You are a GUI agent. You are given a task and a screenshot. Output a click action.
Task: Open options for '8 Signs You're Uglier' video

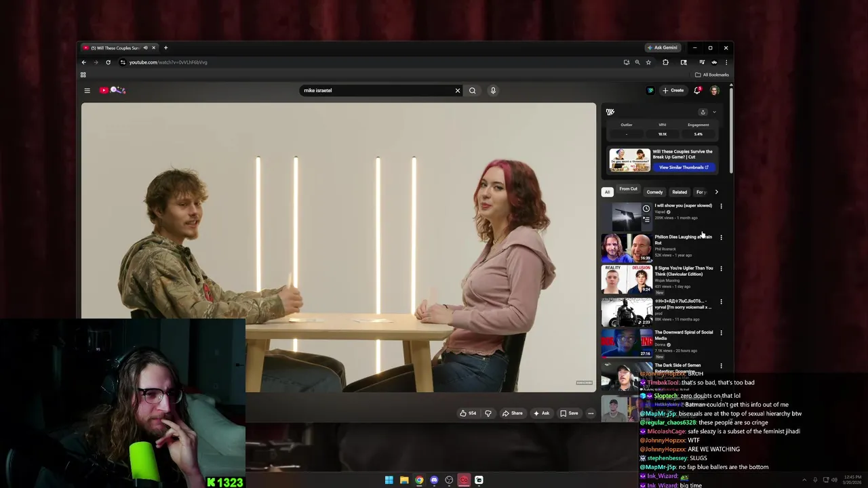pos(721,268)
